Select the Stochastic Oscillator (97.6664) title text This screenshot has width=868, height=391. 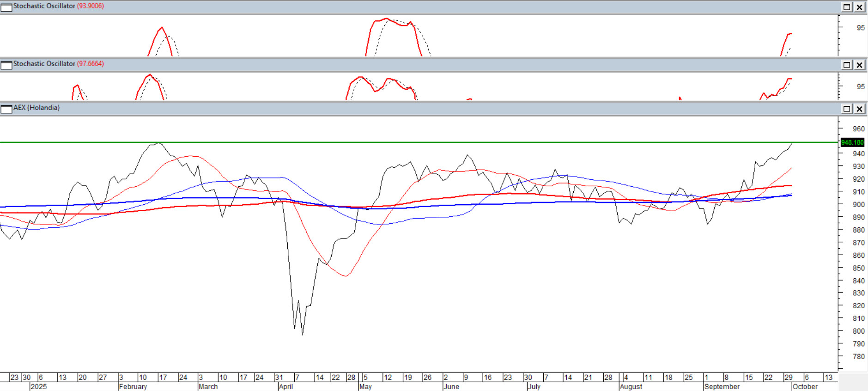pos(58,64)
